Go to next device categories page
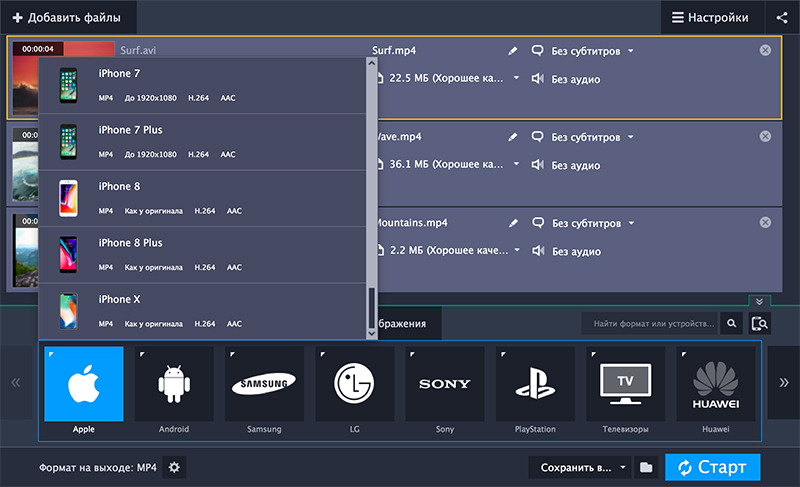Screen dimensions: 800x487 click(784, 382)
